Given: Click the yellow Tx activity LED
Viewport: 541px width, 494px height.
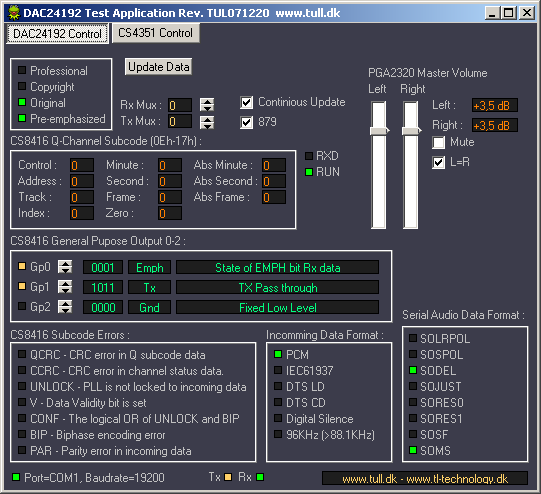Looking at the screenshot, I should click(228, 477).
